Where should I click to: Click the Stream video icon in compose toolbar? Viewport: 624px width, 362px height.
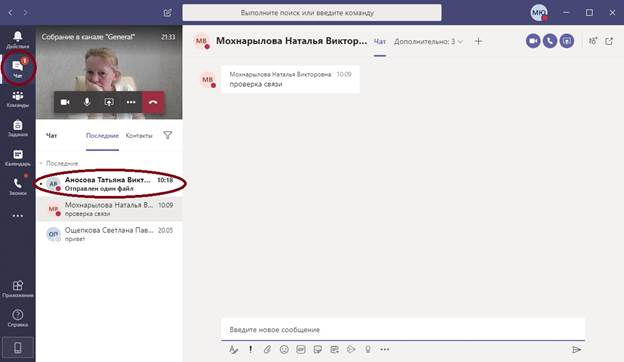coord(351,349)
